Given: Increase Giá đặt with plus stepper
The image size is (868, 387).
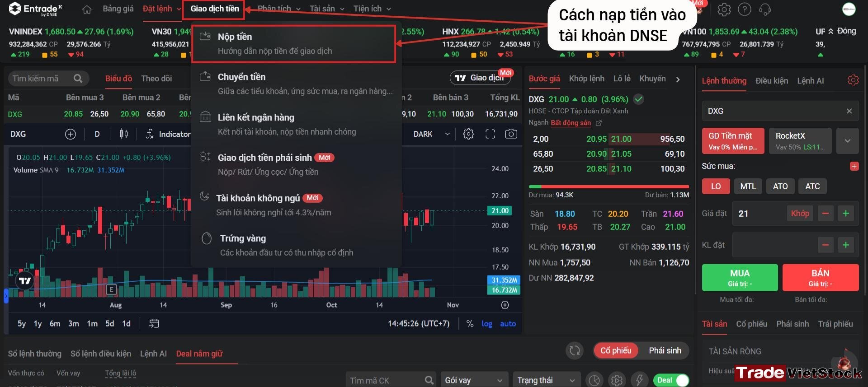Looking at the screenshot, I should point(845,214).
